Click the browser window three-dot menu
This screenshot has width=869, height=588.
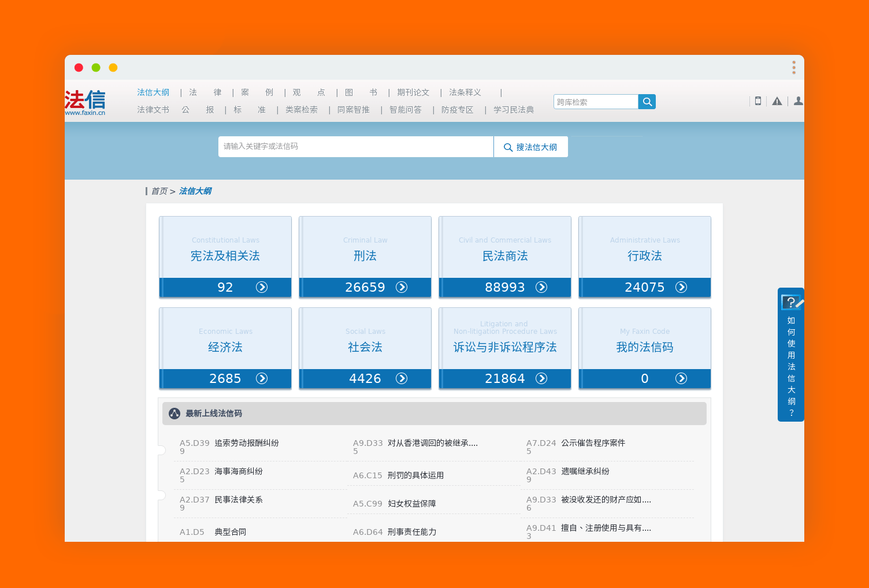pyautogui.click(x=794, y=68)
